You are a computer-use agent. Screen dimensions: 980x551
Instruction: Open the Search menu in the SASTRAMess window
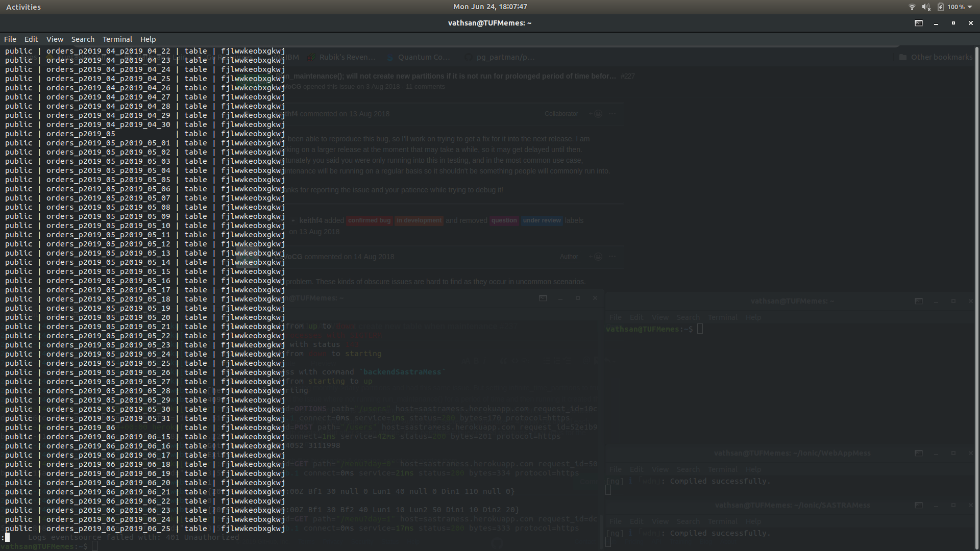tap(688, 521)
